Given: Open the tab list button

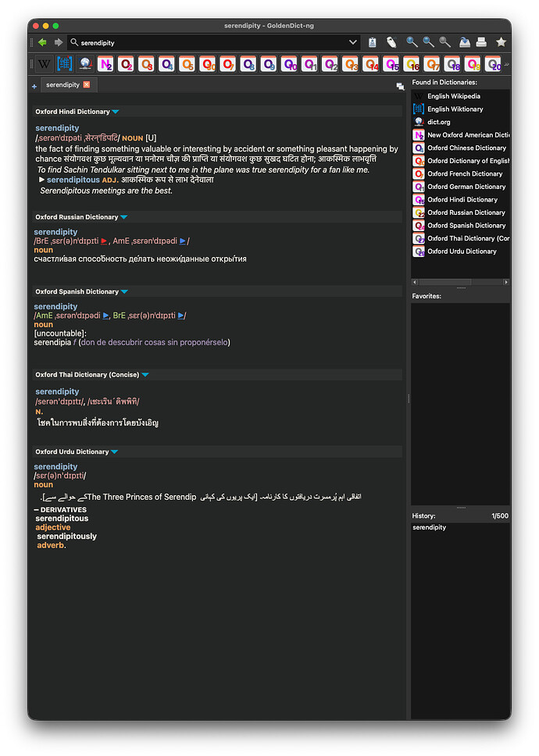Looking at the screenshot, I should [x=400, y=87].
